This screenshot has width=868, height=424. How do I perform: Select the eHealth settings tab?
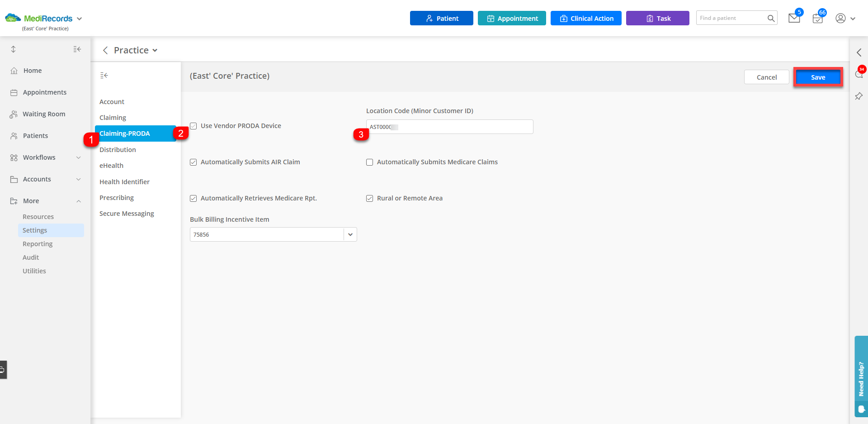(111, 166)
